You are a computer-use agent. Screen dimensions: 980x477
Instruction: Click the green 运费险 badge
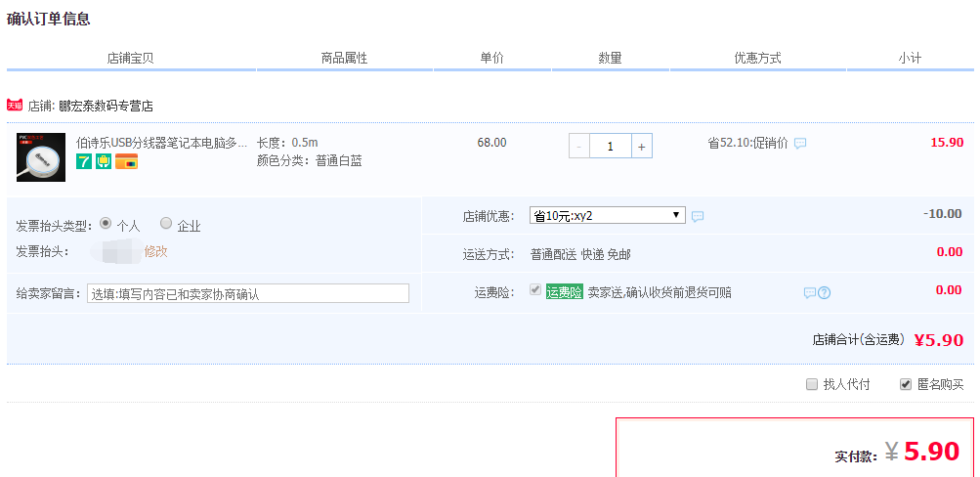pos(565,292)
